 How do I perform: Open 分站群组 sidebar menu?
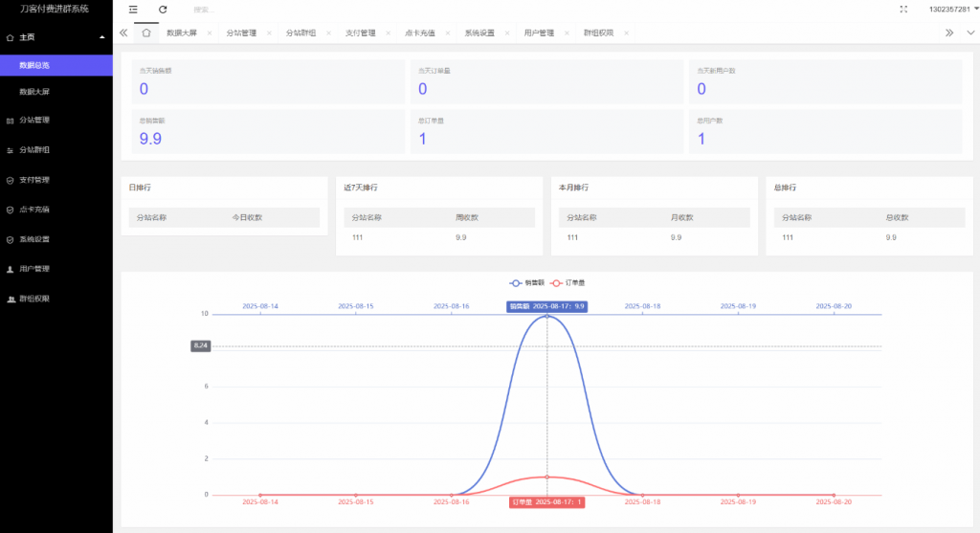click(56, 150)
